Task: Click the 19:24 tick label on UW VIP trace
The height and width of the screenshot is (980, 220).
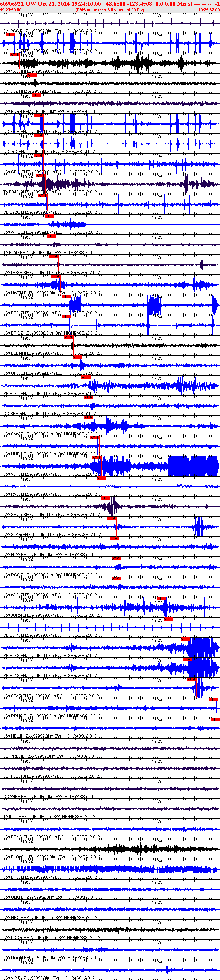Action: [27, 963]
